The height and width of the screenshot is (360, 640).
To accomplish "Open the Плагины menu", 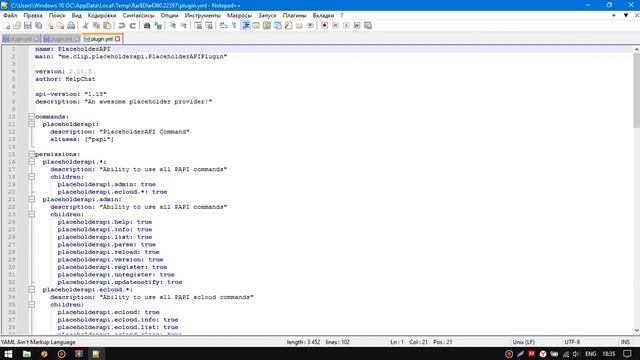I will [294, 16].
